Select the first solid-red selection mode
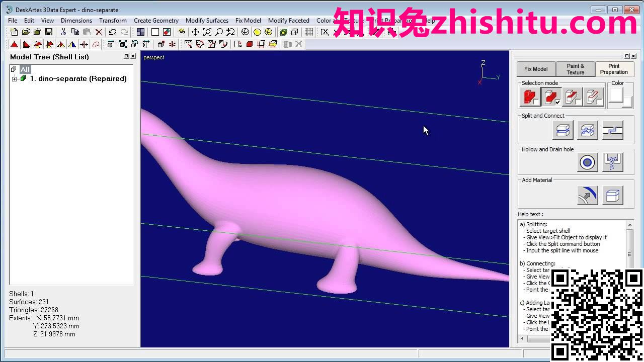This screenshot has width=644, height=362. tap(530, 97)
